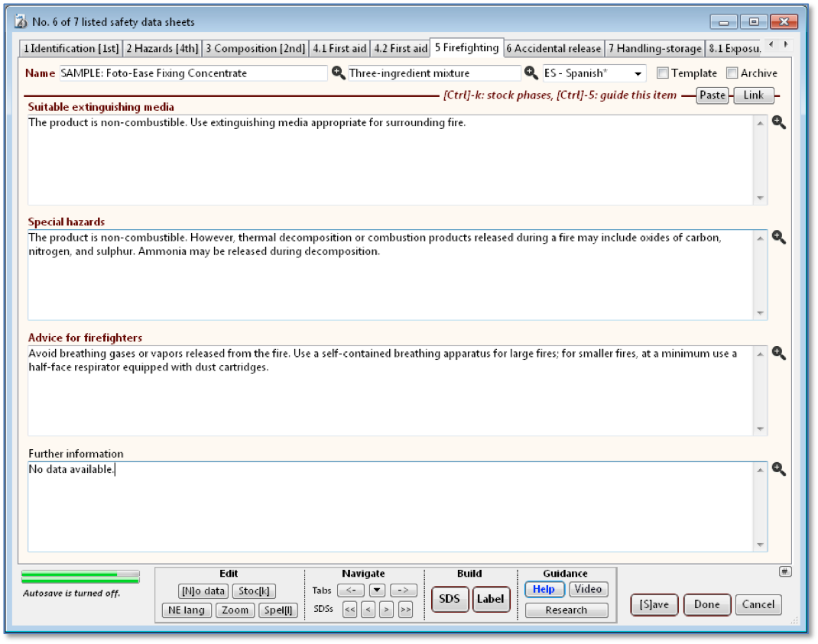818x644 pixels.
Task: Click the Research button
Action: point(566,610)
